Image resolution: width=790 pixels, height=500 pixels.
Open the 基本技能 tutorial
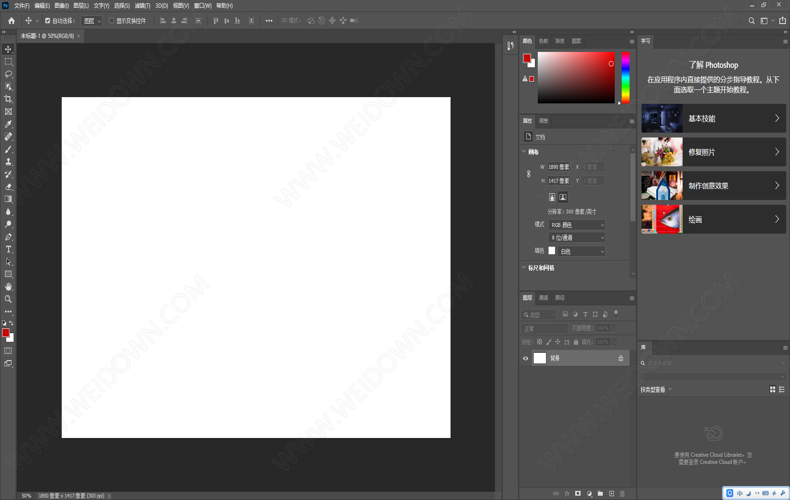pos(713,118)
